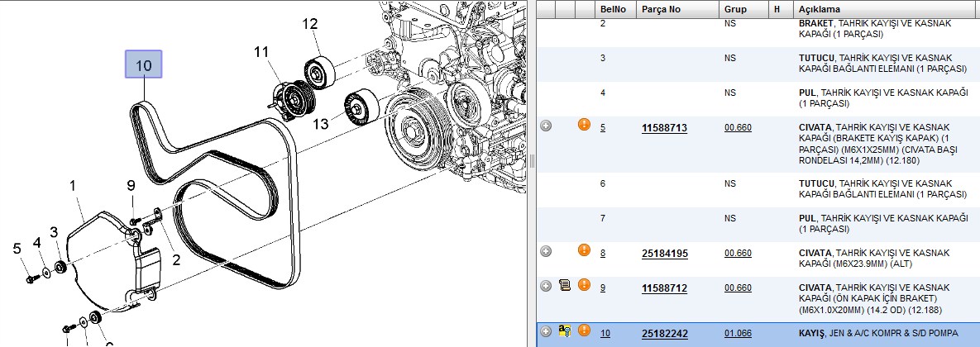
Task: Open the notes document icon in row 9
Action: (x=565, y=285)
